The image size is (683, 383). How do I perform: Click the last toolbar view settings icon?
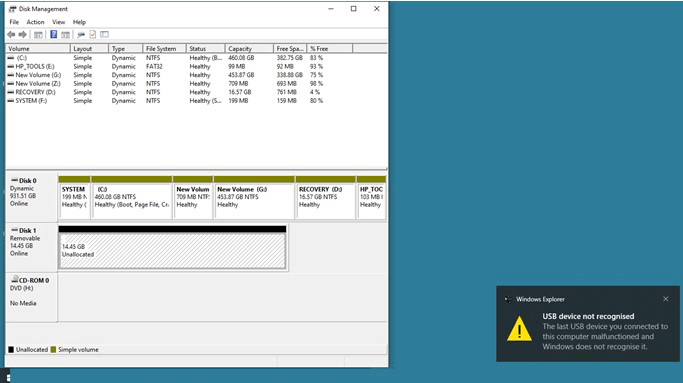(104, 34)
